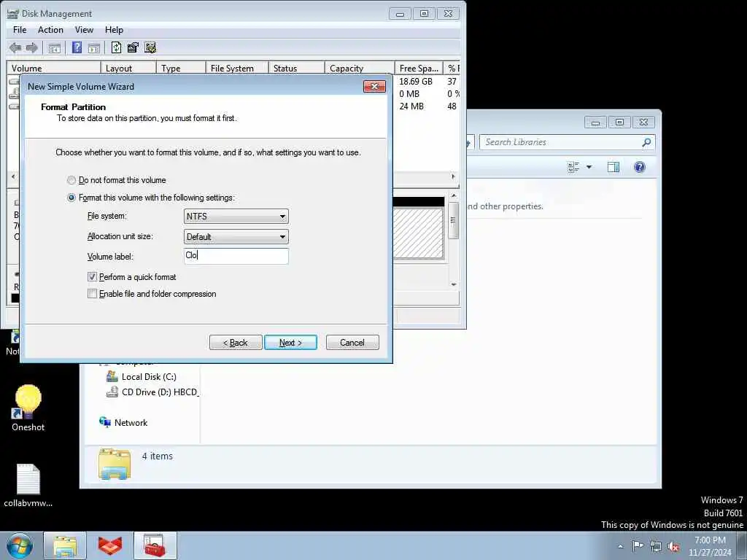This screenshot has width=747, height=560.
Task: Click the Show desktop button on taskbar
Action: pyautogui.click(x=741, y=545)
